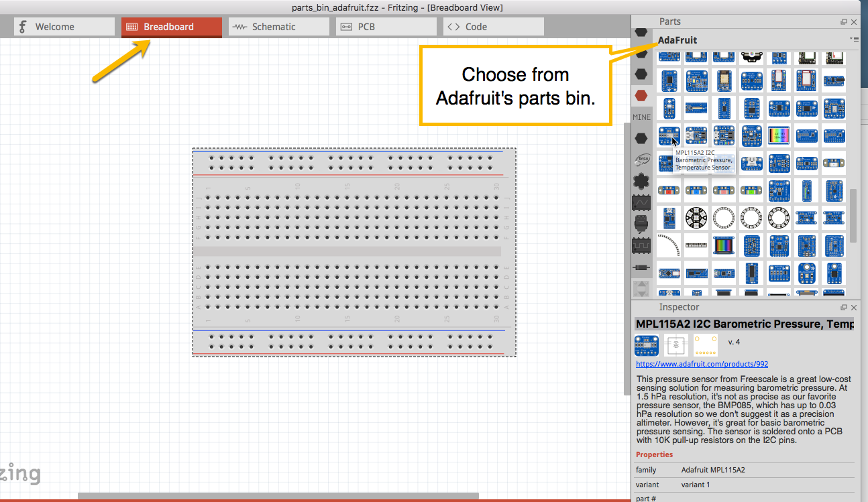
Task: Select the wide rainbow screen part
Action: (x=724, y=245)
